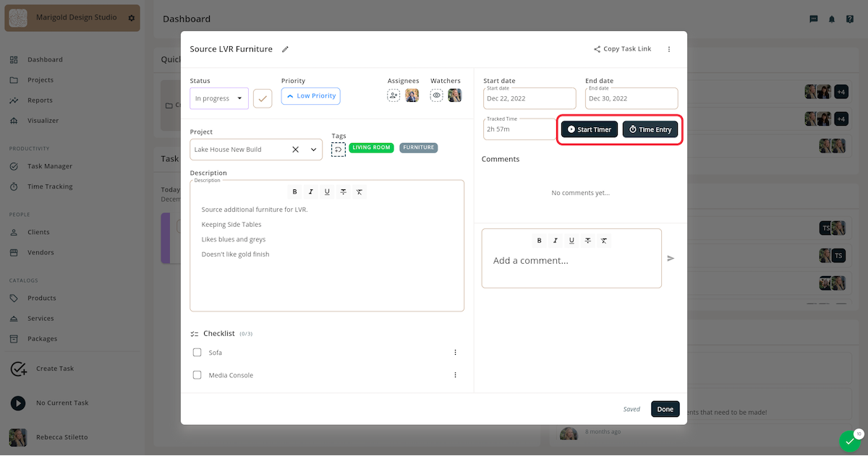This screenshot has height=456, width=868.
Task: Open options for the Sofa checklist item
Action: [455, 353]
